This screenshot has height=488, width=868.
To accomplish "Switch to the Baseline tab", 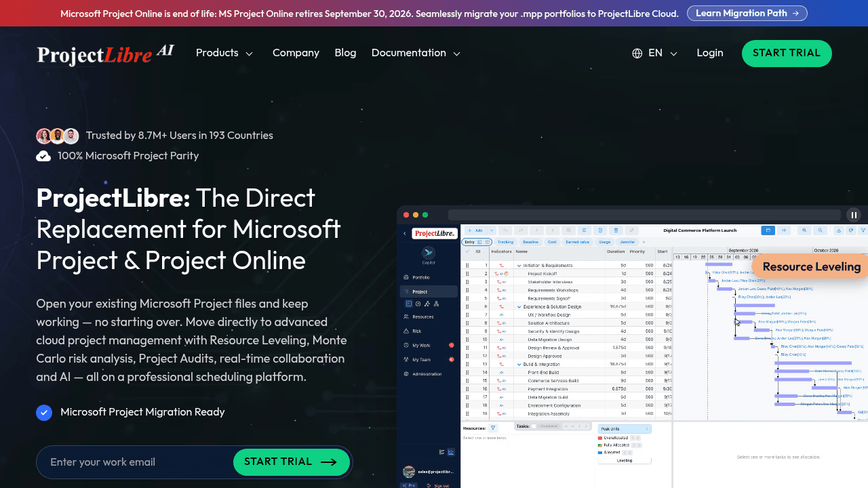I will pos(530,242).
